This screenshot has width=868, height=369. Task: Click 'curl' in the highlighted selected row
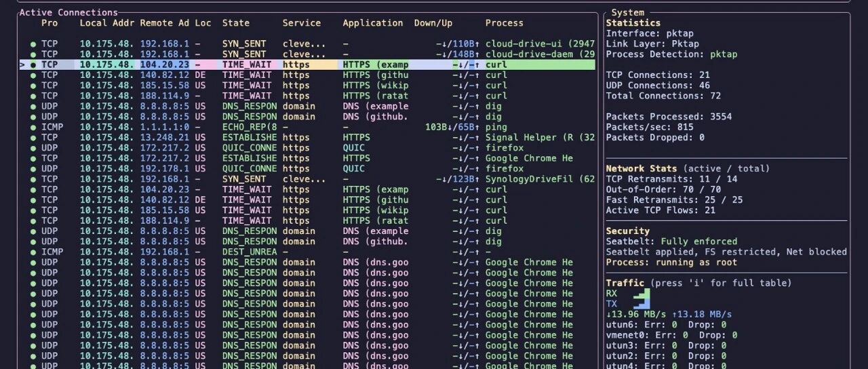(496, 65)
